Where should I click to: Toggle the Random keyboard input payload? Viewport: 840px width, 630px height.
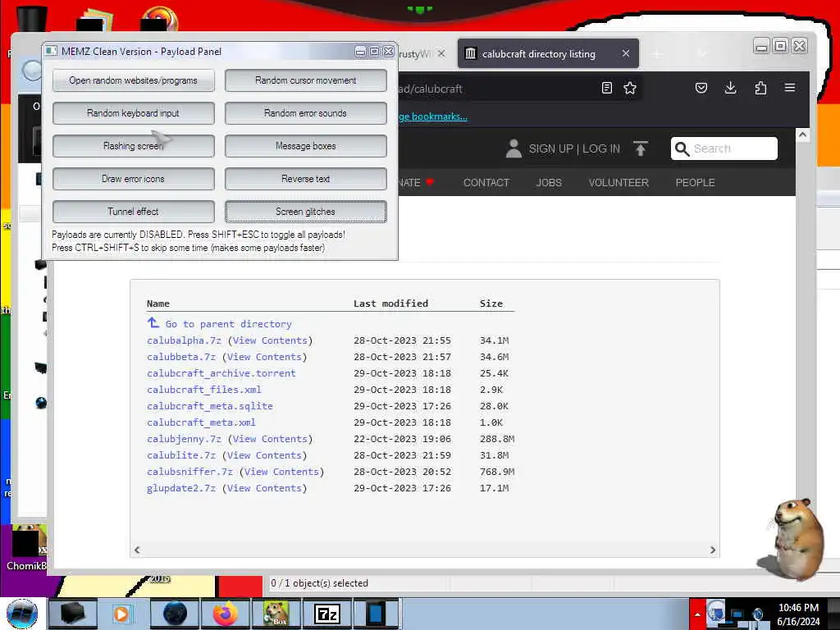click(134, 113)
